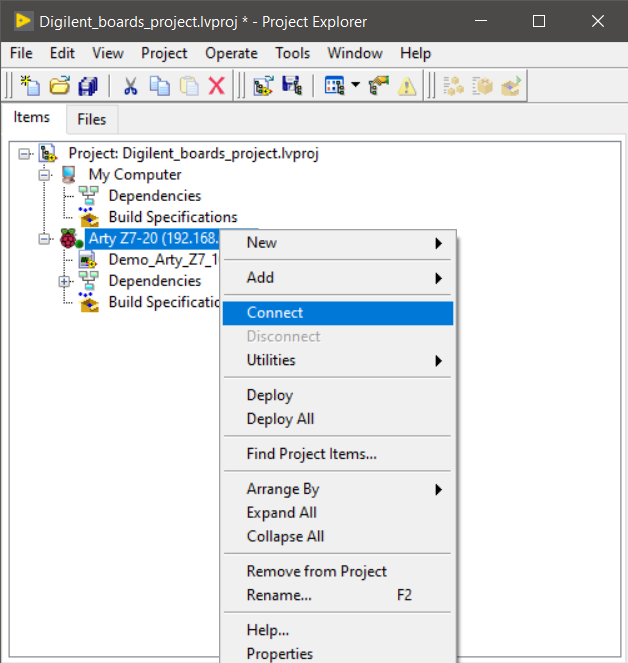Image resolution: width=628 pixels, height=663 pixels.
Task: Collapse the Project root tree node
Action: 24,153
